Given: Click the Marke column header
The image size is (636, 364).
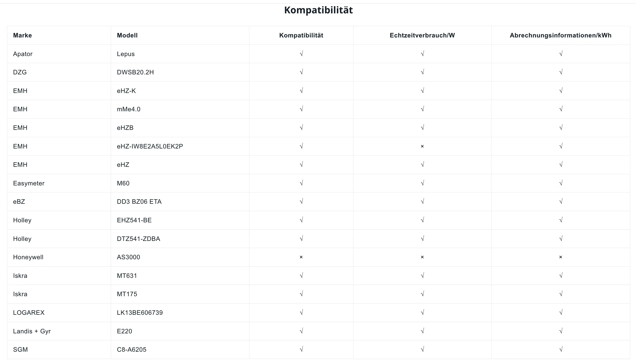Looking at the screenshot, I should pyautogui.click(x=23, y=35).
